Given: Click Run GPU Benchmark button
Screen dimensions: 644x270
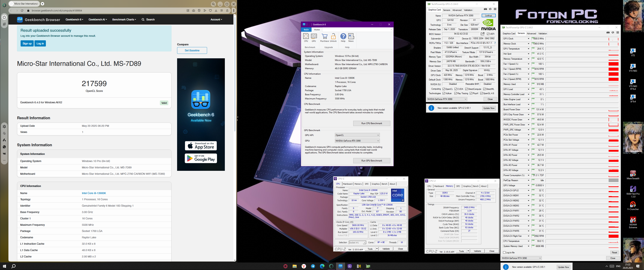Looking at the screenshot, I should click(x=372, y=160).
